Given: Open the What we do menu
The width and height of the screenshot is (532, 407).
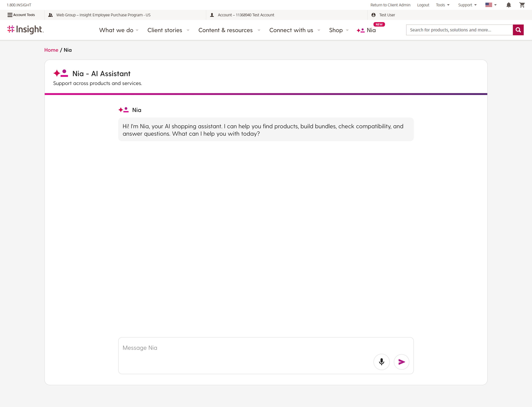Looking at the screenshot, I should (119, 30).
